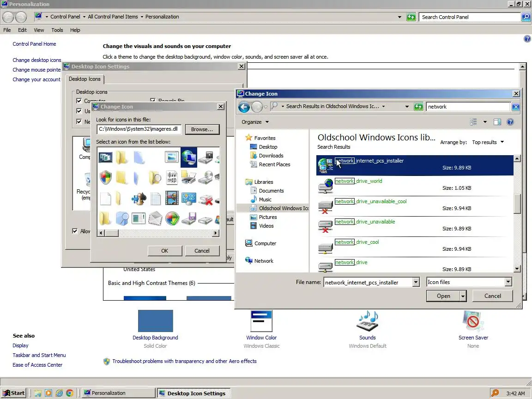Click the Start button

[x=13, y=393]
